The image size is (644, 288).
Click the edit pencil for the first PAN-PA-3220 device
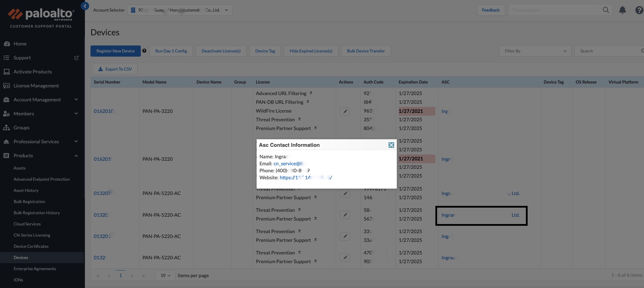pyautogui.click(x=345, y=111)
